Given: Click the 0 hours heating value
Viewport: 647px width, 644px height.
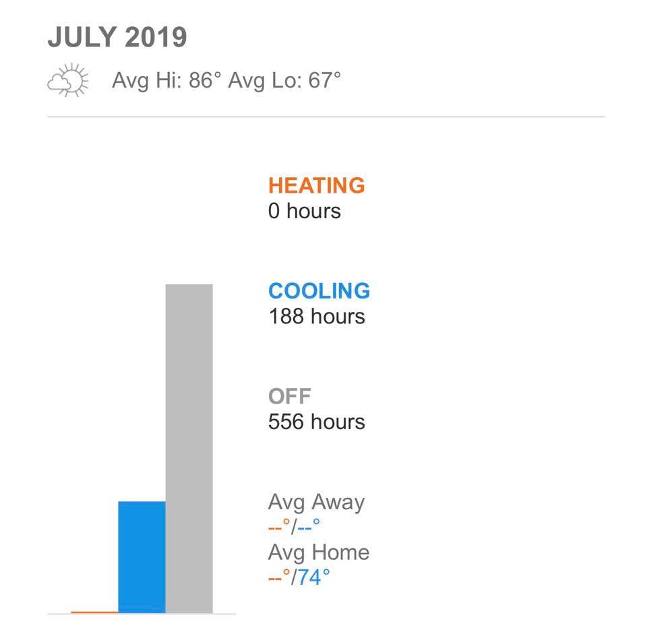Looking at the screenshot, I should tap(304, 211).
